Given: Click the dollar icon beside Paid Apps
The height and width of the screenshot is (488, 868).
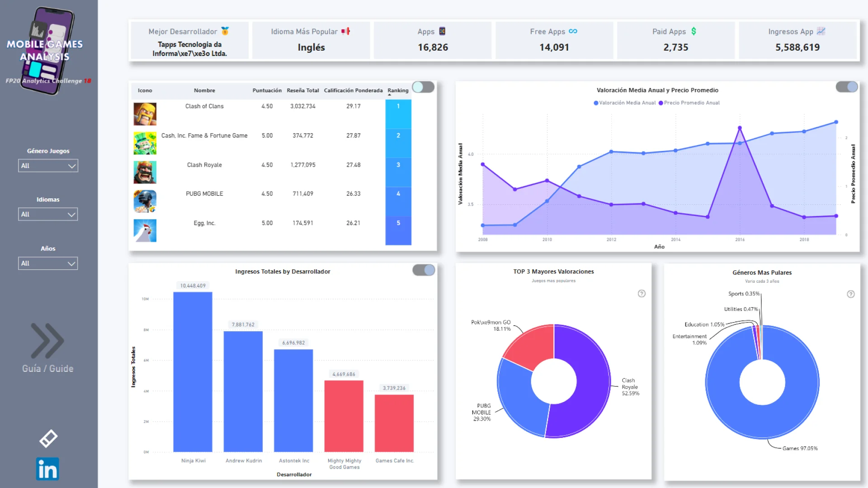Looking at the screenshot, I should pyautogui.click(x=693, y=31).
